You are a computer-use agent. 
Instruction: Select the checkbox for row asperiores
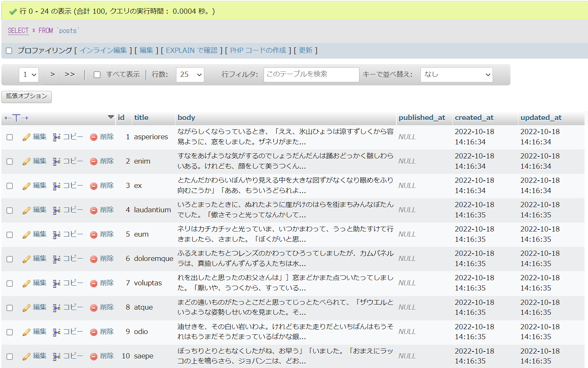point(10,137)
